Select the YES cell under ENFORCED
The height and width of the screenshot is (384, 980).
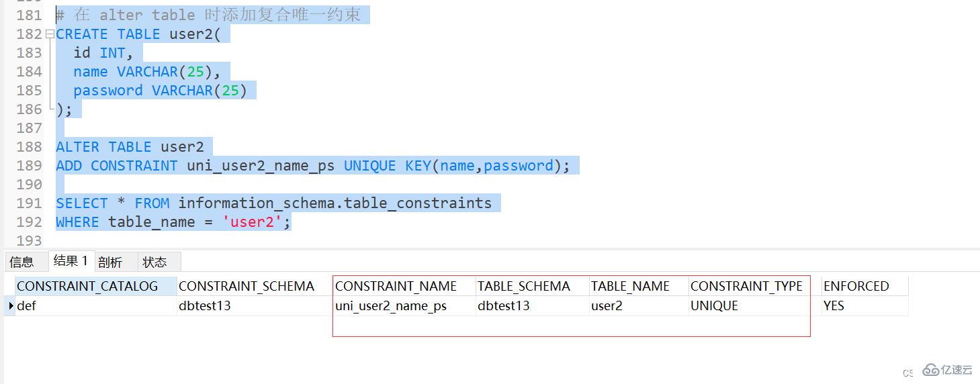point(834,306)
